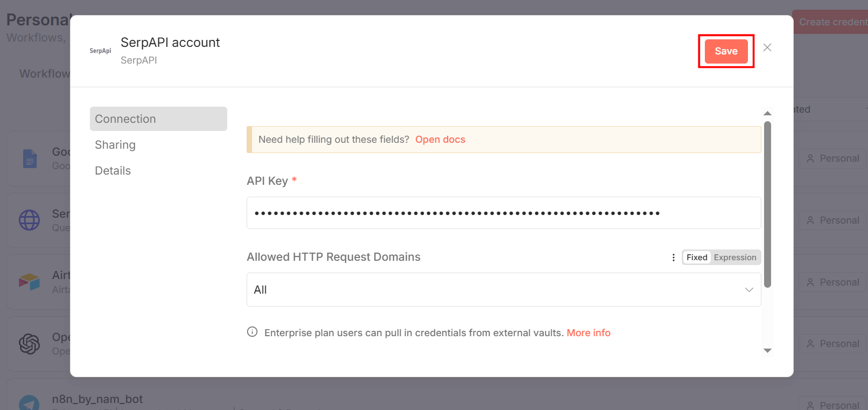
Task: Click the More info link
Action: pos(589,333)
